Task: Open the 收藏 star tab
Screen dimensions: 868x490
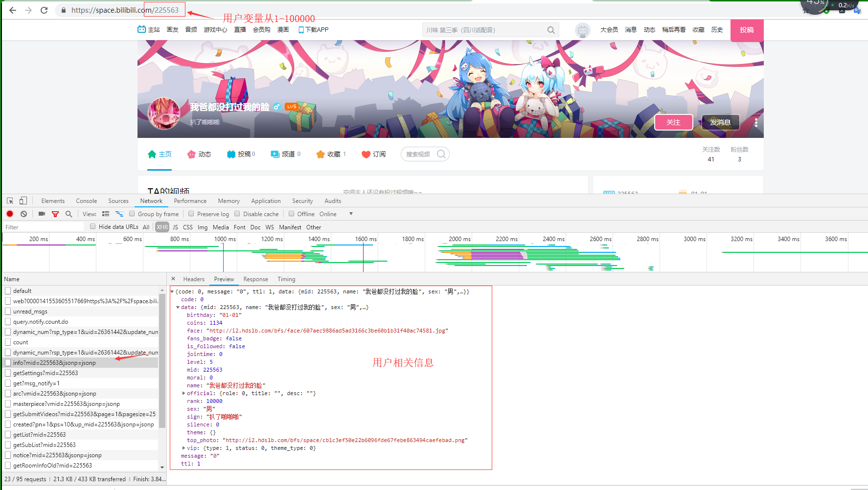Action: click(x=331, y=155)
